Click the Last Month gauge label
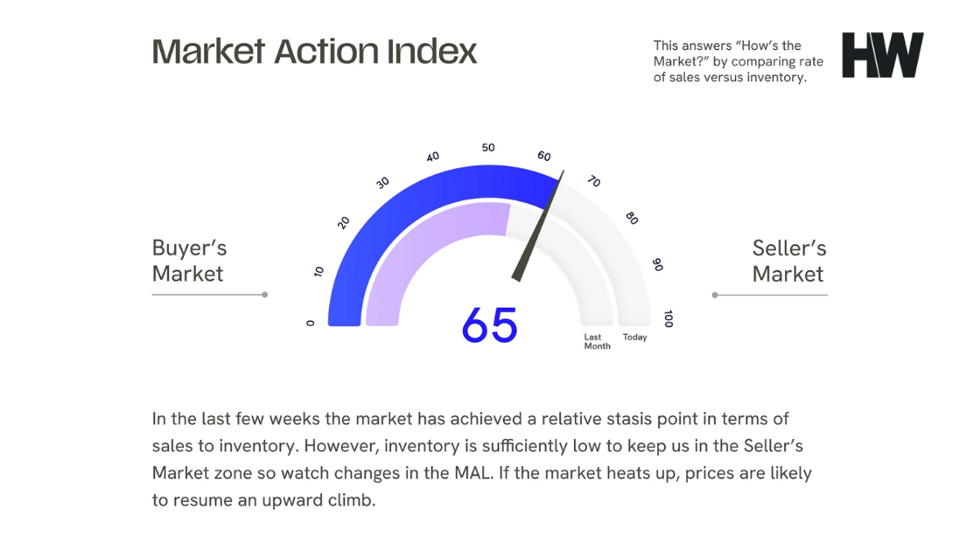Image resolution: width=980 pixels, height=551 pixels. pos(598,341)
